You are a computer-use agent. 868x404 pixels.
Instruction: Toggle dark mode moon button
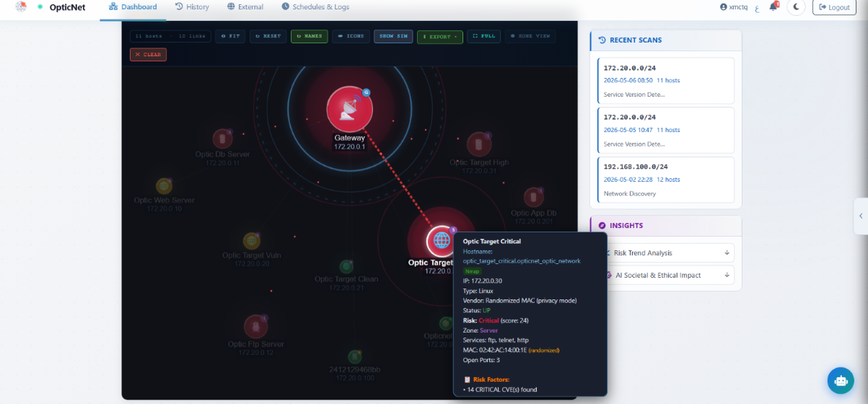tap(796, 7)
